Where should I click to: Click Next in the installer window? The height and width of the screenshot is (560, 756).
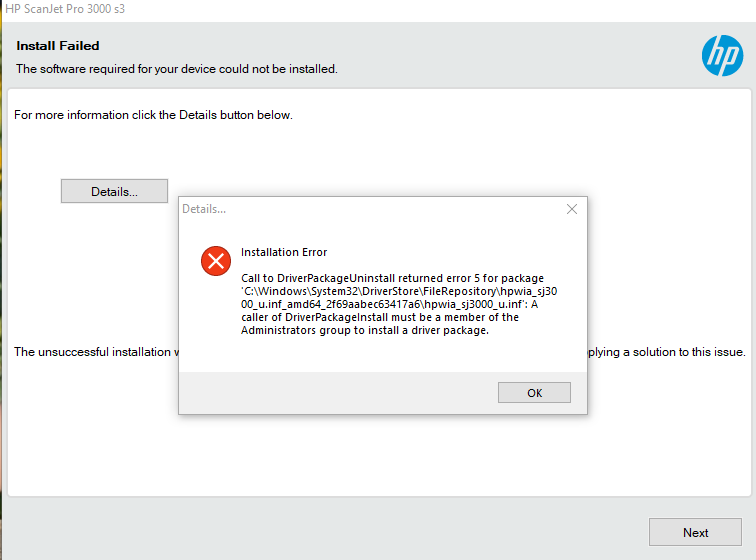pos(695,532)
